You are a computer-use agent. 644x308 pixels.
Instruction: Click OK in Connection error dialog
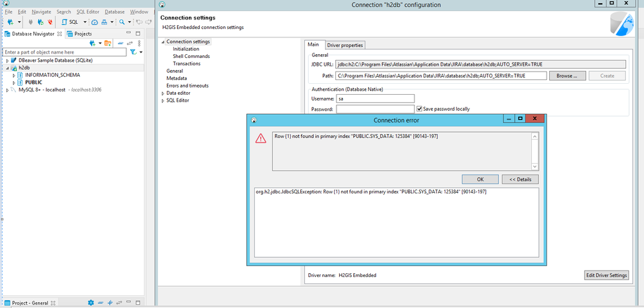pos(480,180)
